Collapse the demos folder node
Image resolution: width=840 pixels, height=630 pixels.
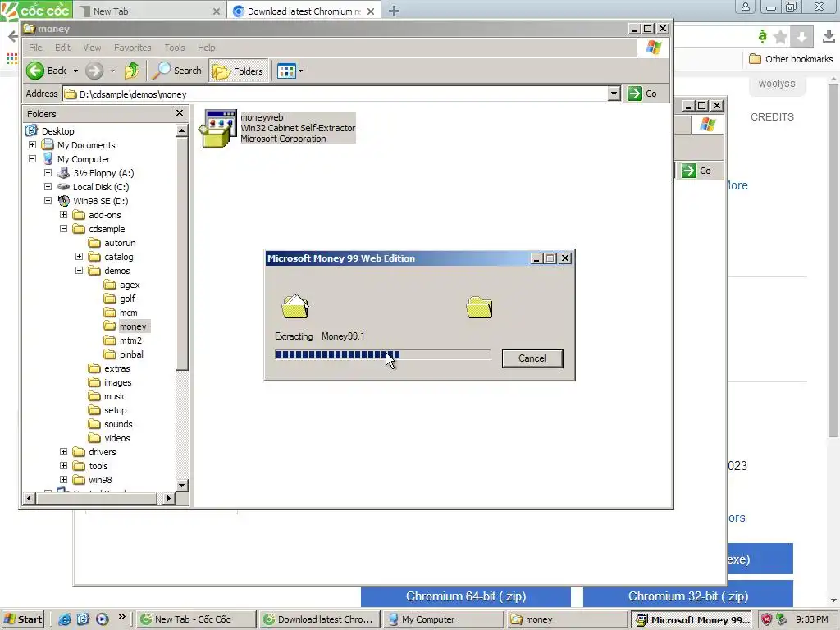(79, 271)
